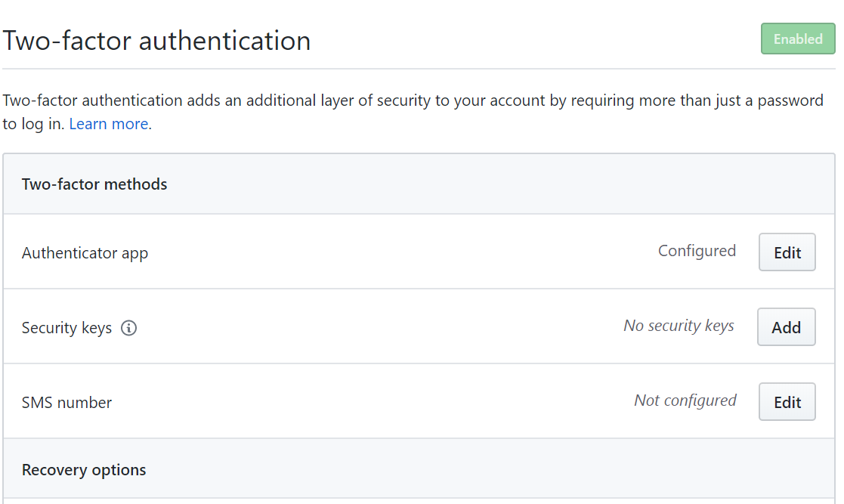Click the Authenticator app row label
The width and height of the screenshot is (844, 504).
(85, 252)
